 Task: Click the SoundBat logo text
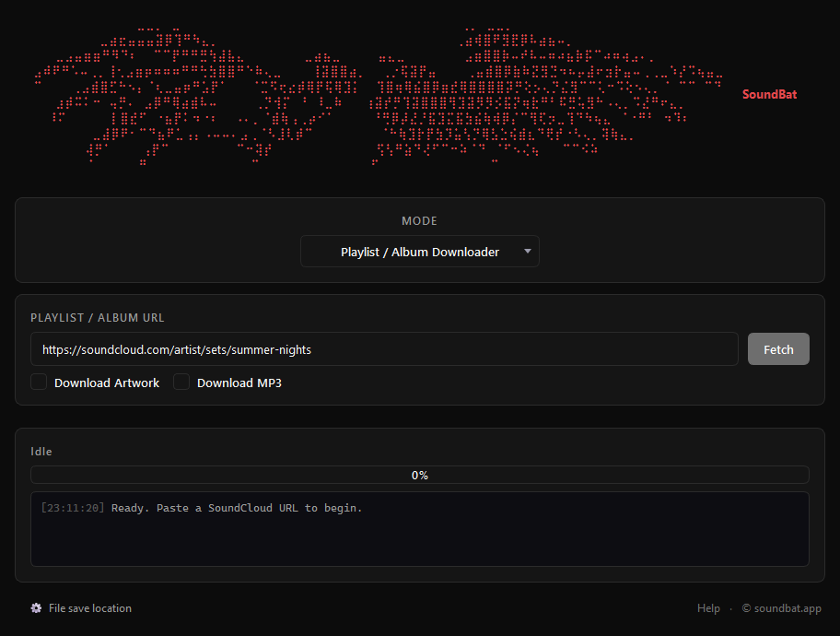click(x=769, y=94)
